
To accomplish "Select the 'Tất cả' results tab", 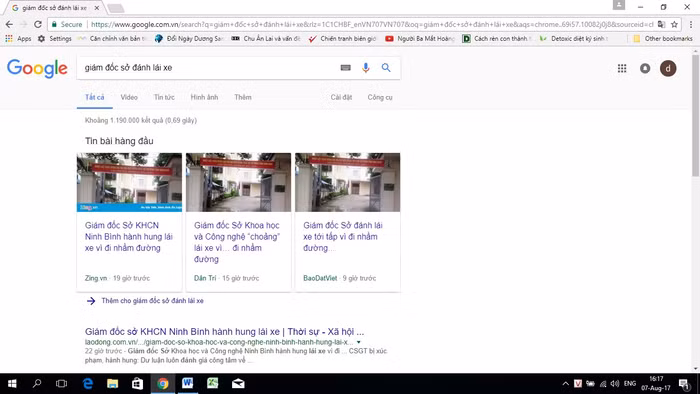I will (95, 97).
